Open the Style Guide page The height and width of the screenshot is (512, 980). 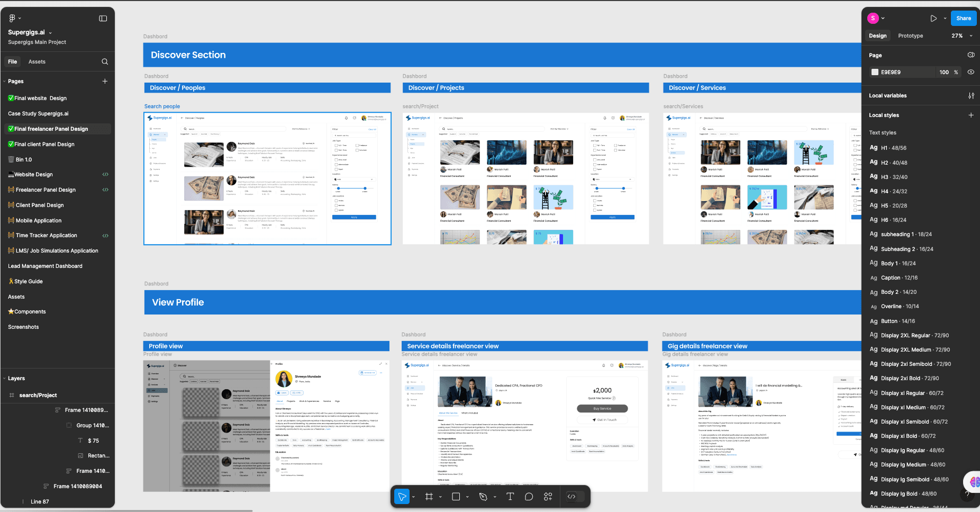coord(25,281)
